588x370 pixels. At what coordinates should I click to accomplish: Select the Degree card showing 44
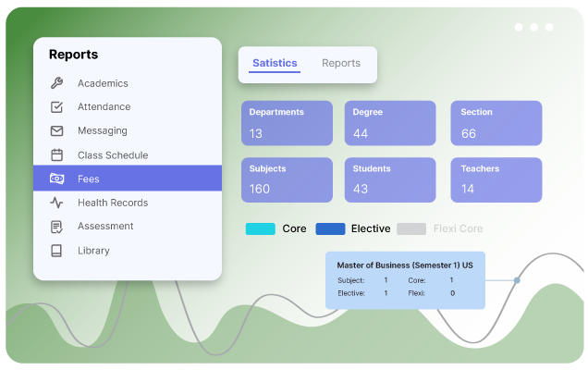coord(392,123)
